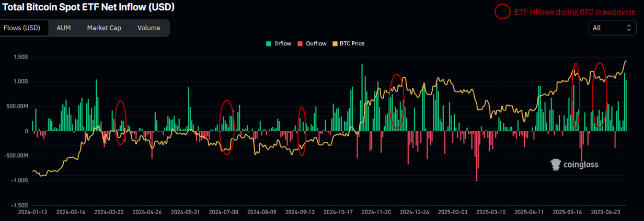Viewport: 644px width, 221px height.
Task: Open the Market Cap tab
Action: point(104,28)
